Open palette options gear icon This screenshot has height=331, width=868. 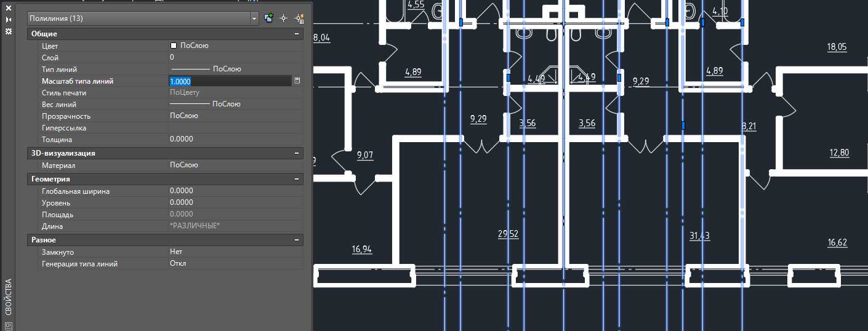click(9, 31)
